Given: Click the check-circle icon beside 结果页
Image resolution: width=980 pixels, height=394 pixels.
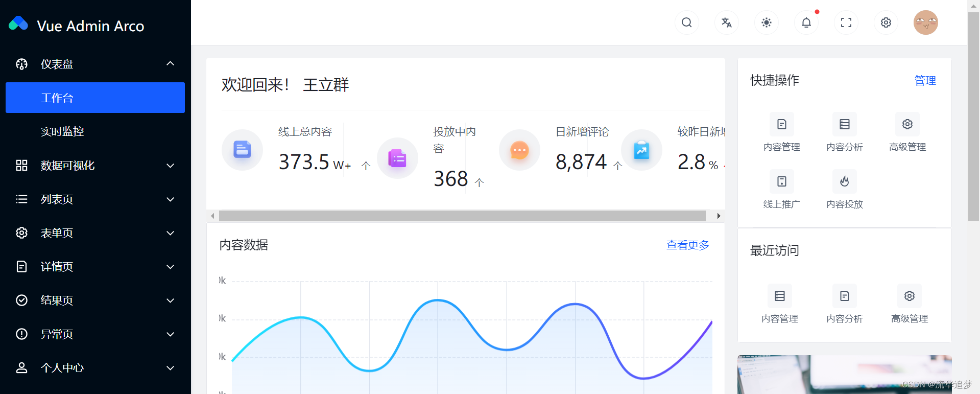Looking at the screenshot, I should [21, 300].
